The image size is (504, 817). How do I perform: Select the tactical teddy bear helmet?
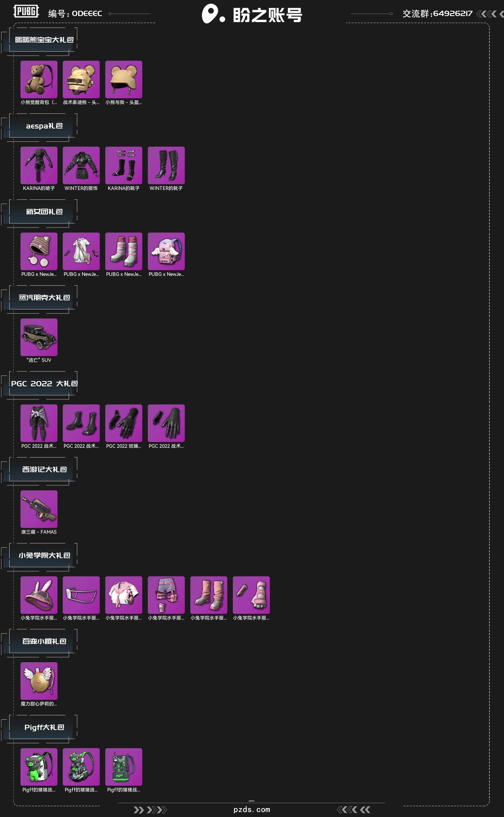pos(81,79)
